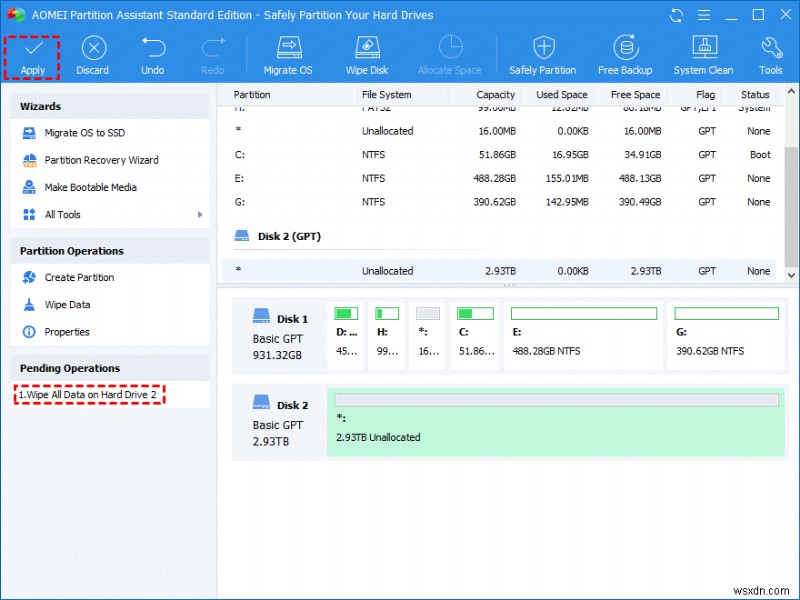Open the hamburger menu in the title bar
This screenshot has width=800, height=600.
click(704, 14)
